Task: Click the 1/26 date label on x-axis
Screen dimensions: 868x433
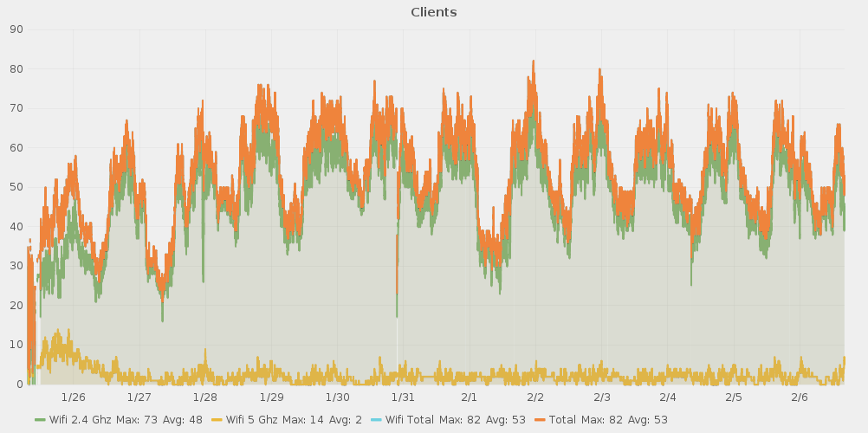Action: point(74,397)
